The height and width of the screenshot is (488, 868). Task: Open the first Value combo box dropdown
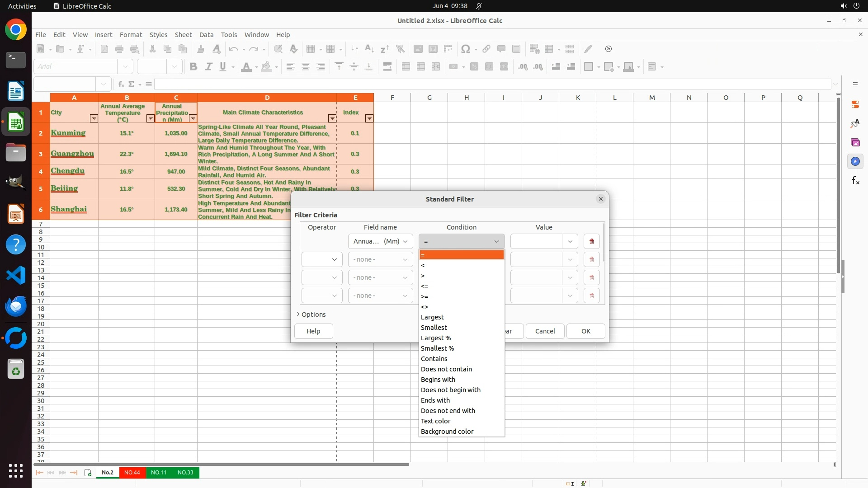570,241
